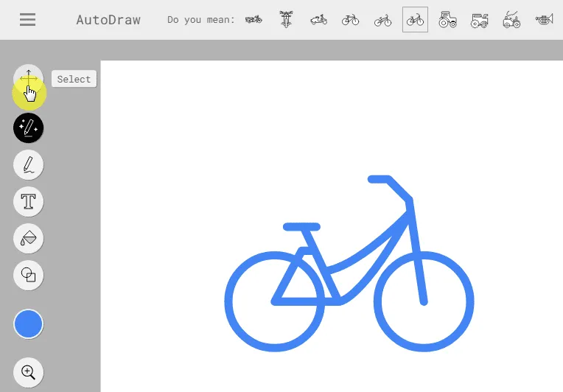The height and width of the screenshot is (392, 563).
Task: Choose the trumpet suggestion
Action: point(545,19)
